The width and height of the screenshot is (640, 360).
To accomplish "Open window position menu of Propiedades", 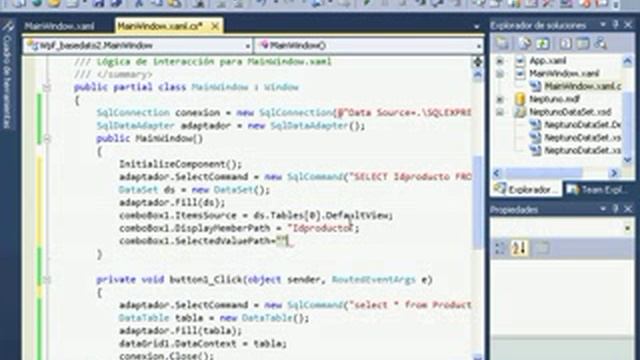I will coord(603,209).
